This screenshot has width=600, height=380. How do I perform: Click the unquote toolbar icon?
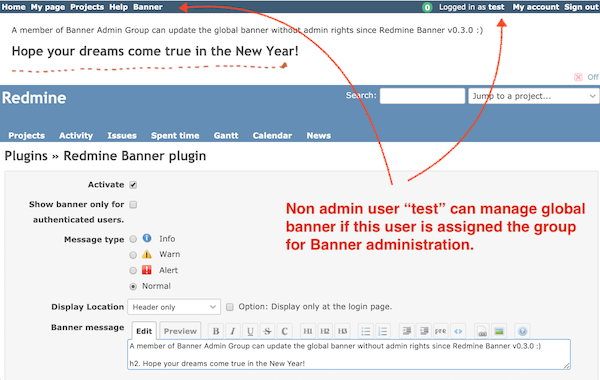(x=424, y=331)
